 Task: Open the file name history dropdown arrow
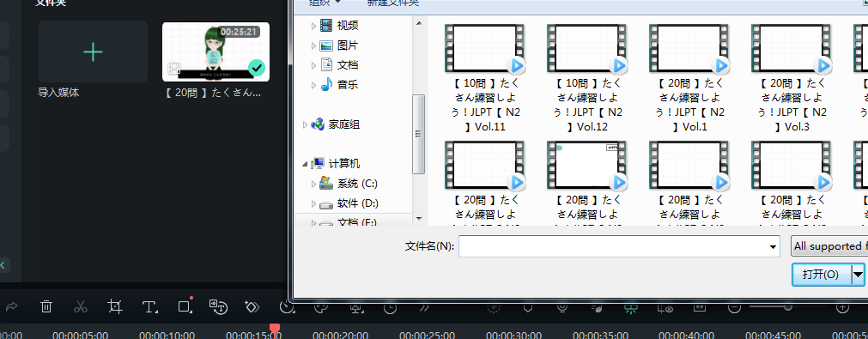point(774,246)
